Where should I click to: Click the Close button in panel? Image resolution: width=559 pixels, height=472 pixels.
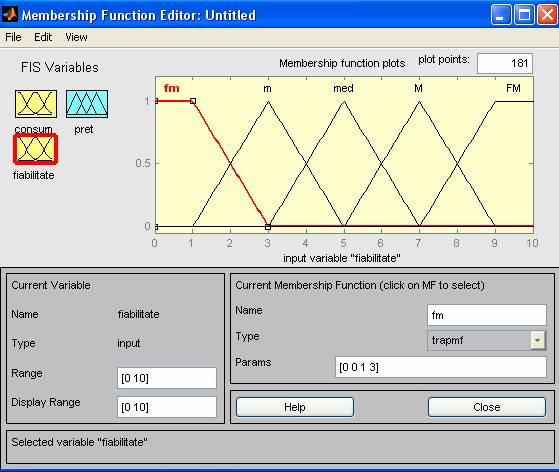(487, 407)
